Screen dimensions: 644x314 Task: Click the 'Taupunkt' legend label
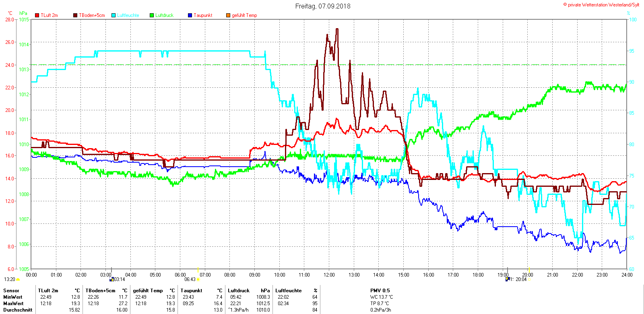click(x=203, y=15)
